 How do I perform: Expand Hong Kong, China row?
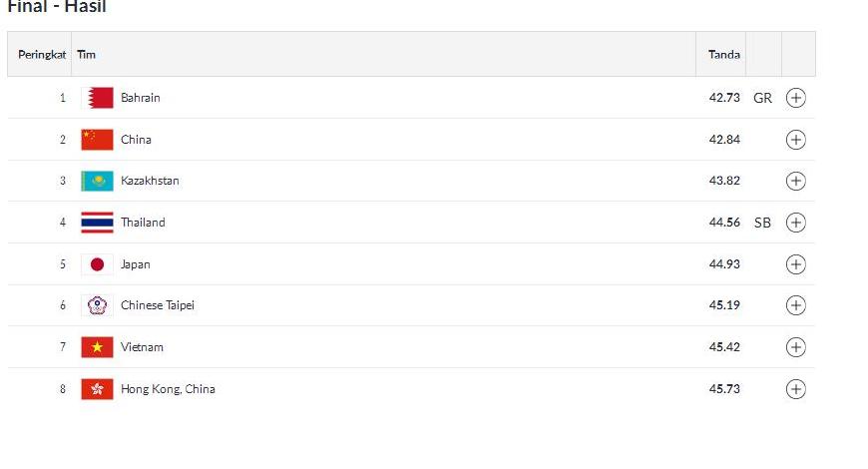(x=795, y=389)
